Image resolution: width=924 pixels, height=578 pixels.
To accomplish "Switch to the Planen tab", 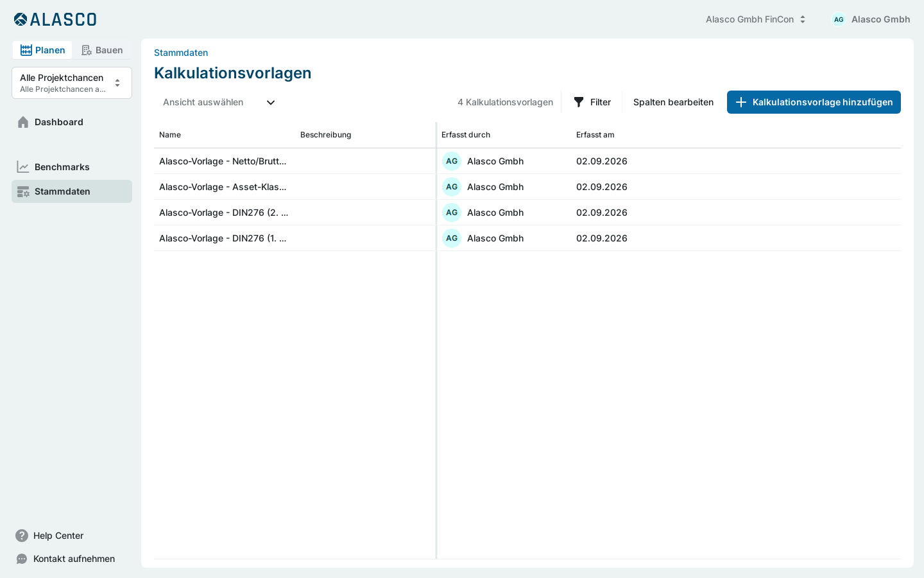I will click(42, 50).
